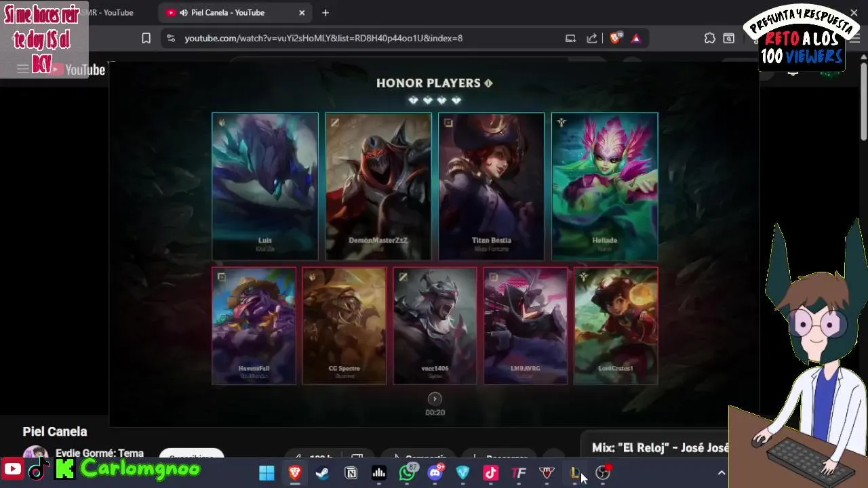This screenshot has height=488, width=868.
Task: Click the screen icon left of share icon
Action: pos(570,39)
